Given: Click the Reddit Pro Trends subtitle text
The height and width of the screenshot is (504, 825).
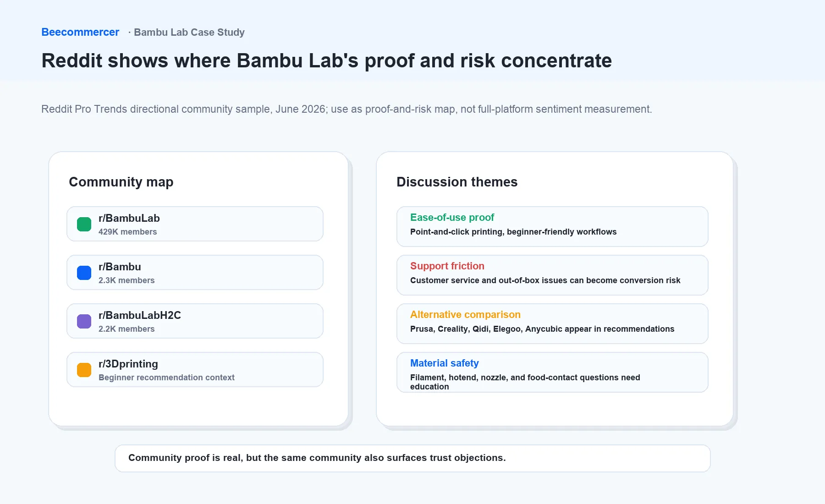Looking at the screenshot, I should (346, 109).
